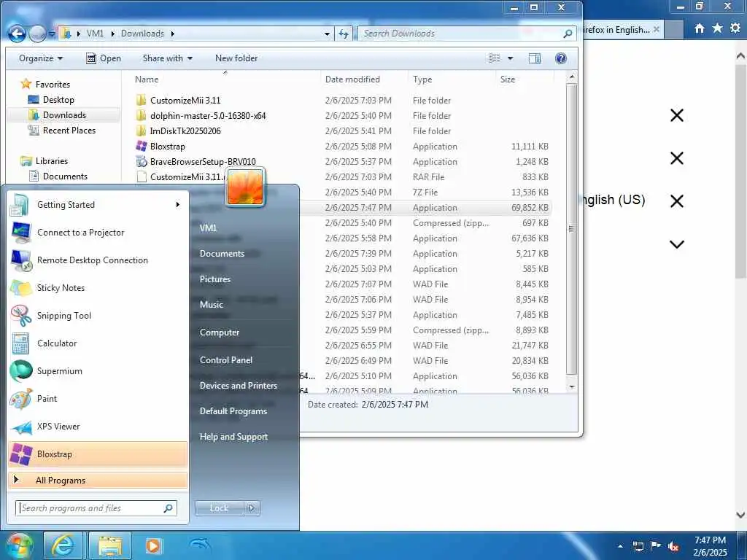Click the Search Downloads field
The height and width of the screenshot is (560, 747).
pos(466,34)
